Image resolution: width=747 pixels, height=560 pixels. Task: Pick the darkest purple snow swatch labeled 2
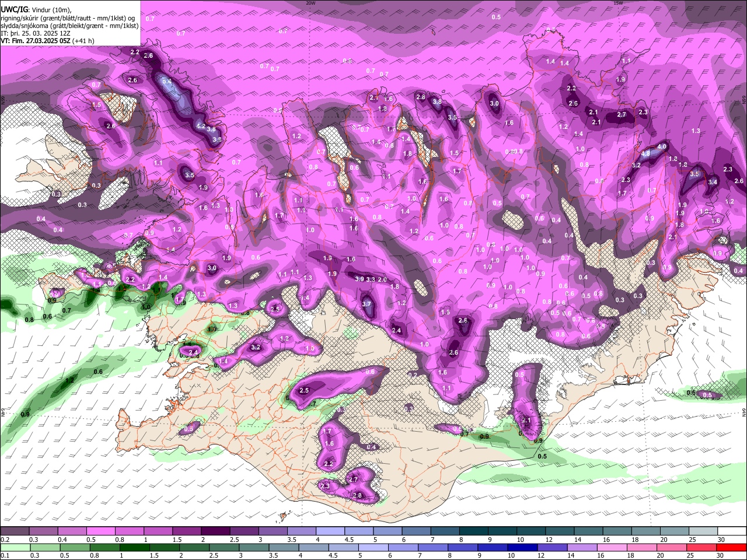tap(215, 531)
